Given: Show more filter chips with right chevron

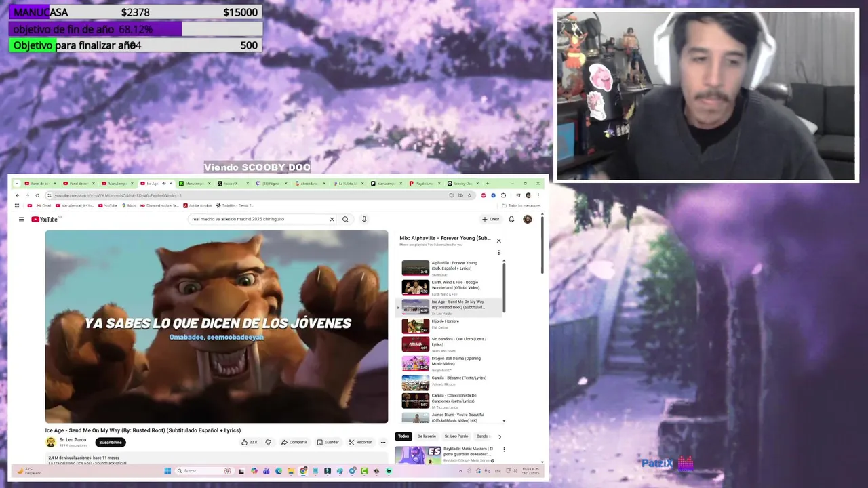Looking at the screenshot, I should point(500,436).
